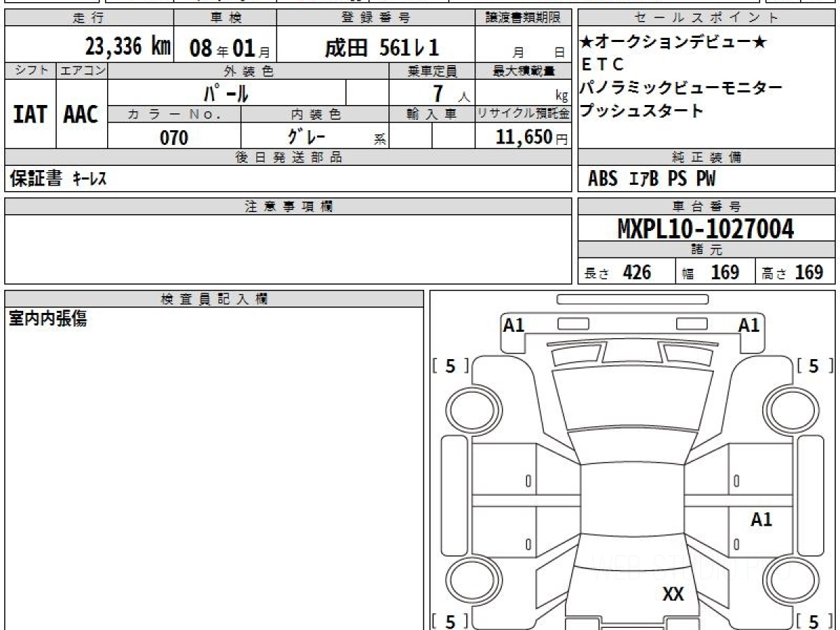
Task: Select the 保証書 キーレス entry
Action: [58, 179]
